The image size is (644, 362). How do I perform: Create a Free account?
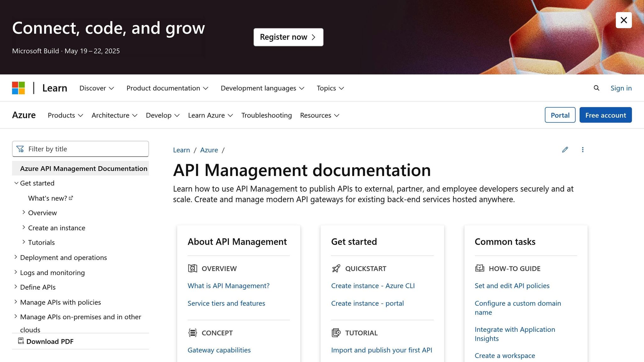coord(605,115)
